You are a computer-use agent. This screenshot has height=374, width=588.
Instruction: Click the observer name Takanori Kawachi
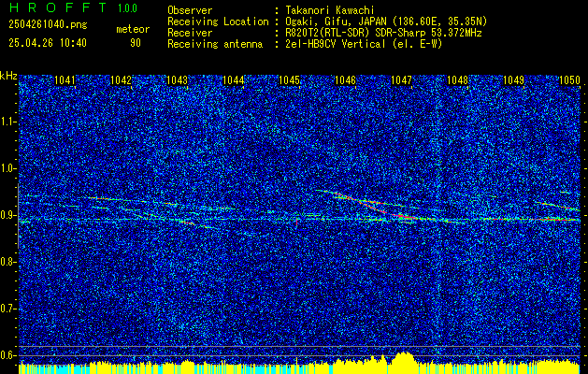[x=330, y=10]
